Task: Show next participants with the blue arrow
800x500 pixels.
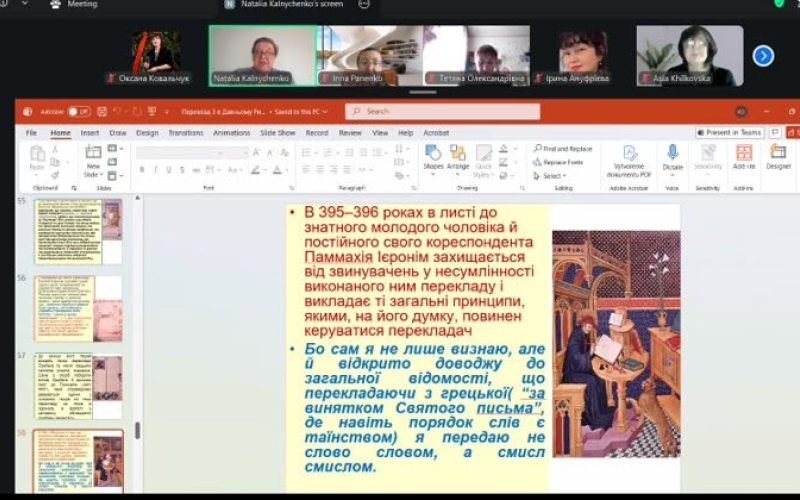Action: [763, 56]
